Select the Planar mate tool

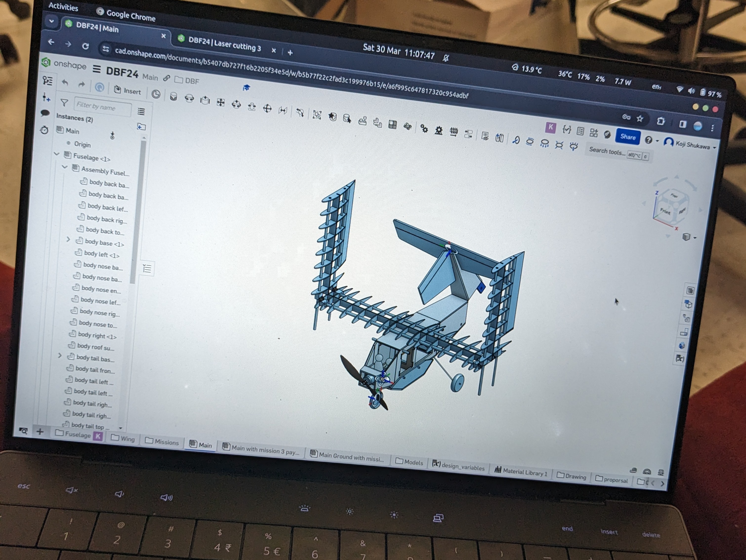click(221, 103)
